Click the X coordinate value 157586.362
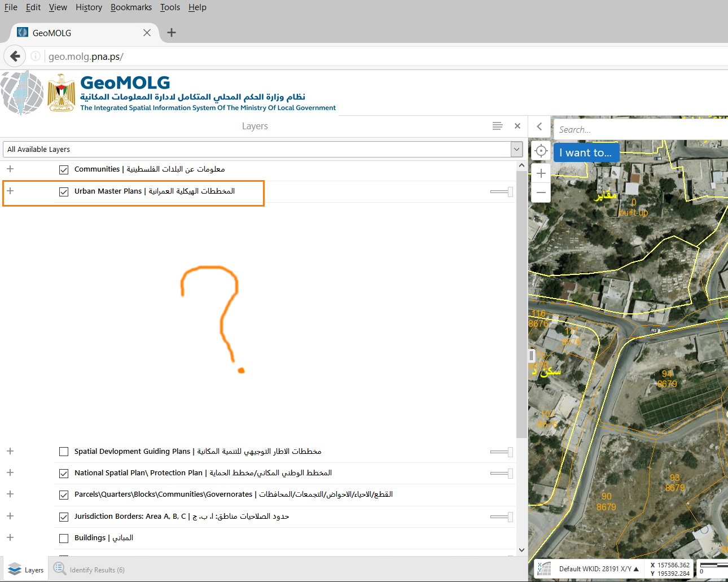Image resolution: width=728 pixels, height=582 pixels. tap(673, 565)
